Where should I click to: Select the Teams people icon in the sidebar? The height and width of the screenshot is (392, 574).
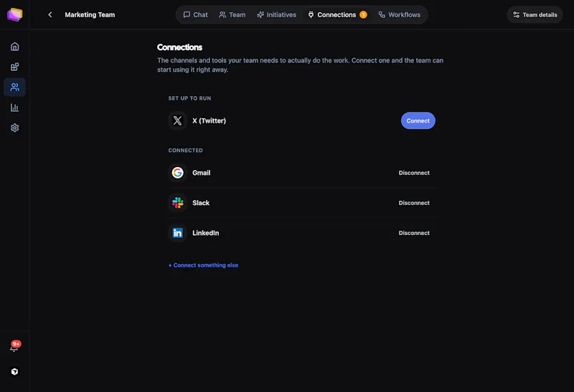point(14,87)
